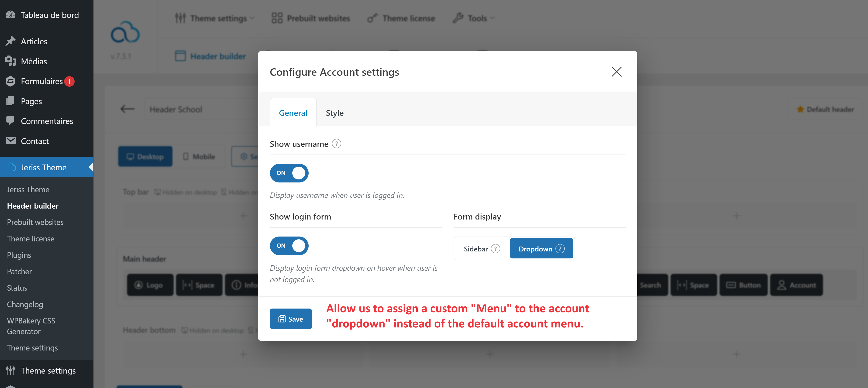Add element to Header bottom right column
Viewport: 868px width, 388px height.
click(736, 354)
